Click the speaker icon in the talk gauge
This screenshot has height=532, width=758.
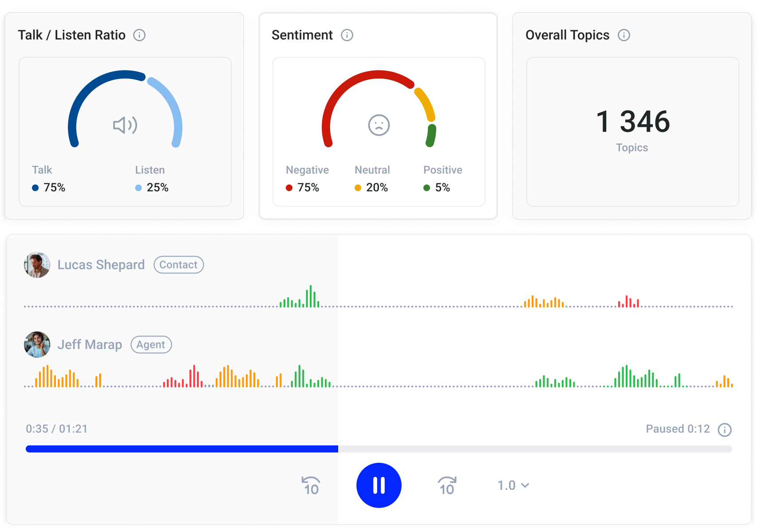click(125, 126)
